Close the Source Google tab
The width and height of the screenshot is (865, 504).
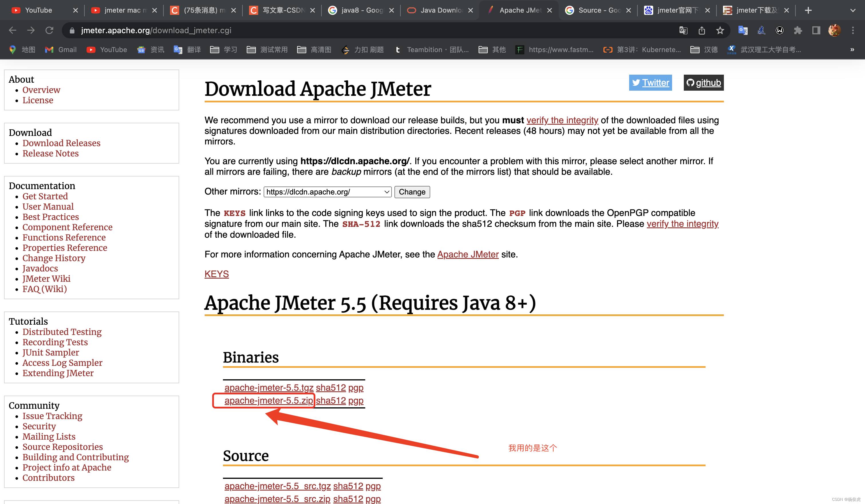click(x=629, y=10)
